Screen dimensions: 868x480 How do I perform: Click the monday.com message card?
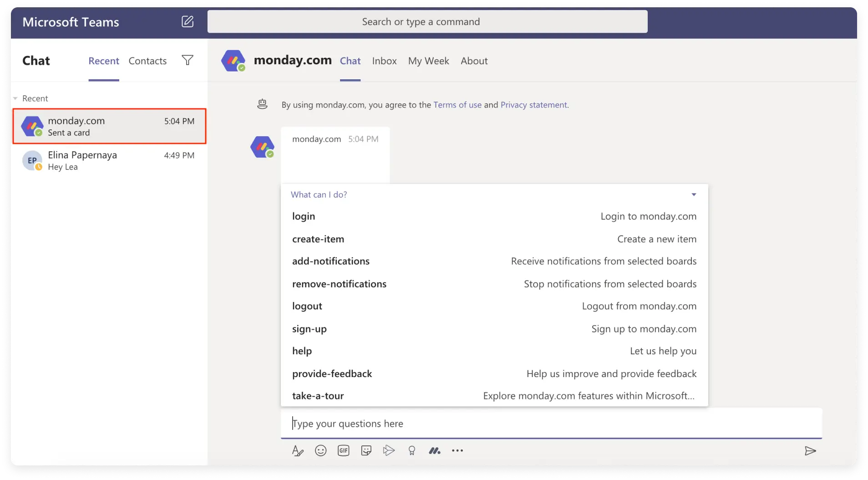(335, 155)
